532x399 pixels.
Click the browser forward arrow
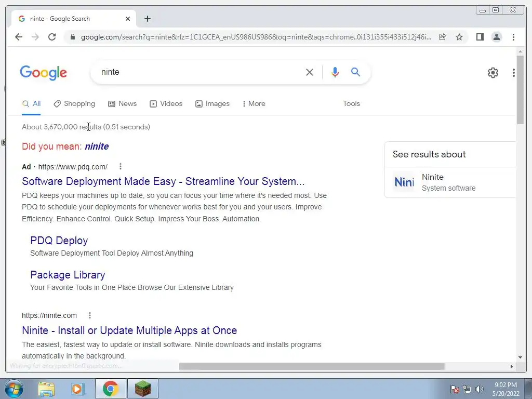35,37
